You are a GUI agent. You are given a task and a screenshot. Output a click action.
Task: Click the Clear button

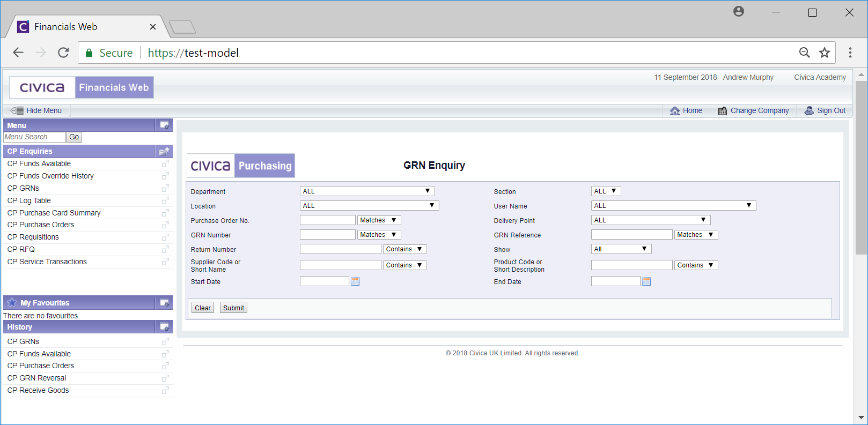[203, 308]
